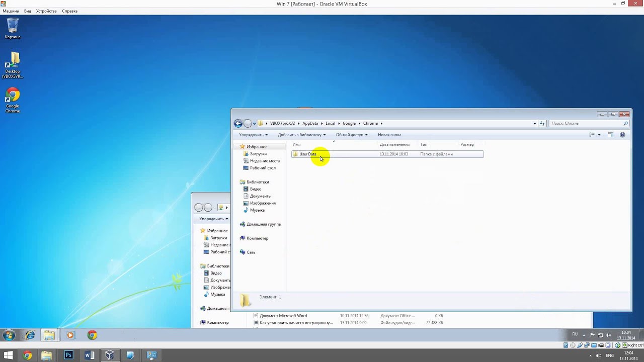The height and width of the screenshot is (362, 644).
Task: Open the VirtualBox 'Вид' menu
Action: 28,11
